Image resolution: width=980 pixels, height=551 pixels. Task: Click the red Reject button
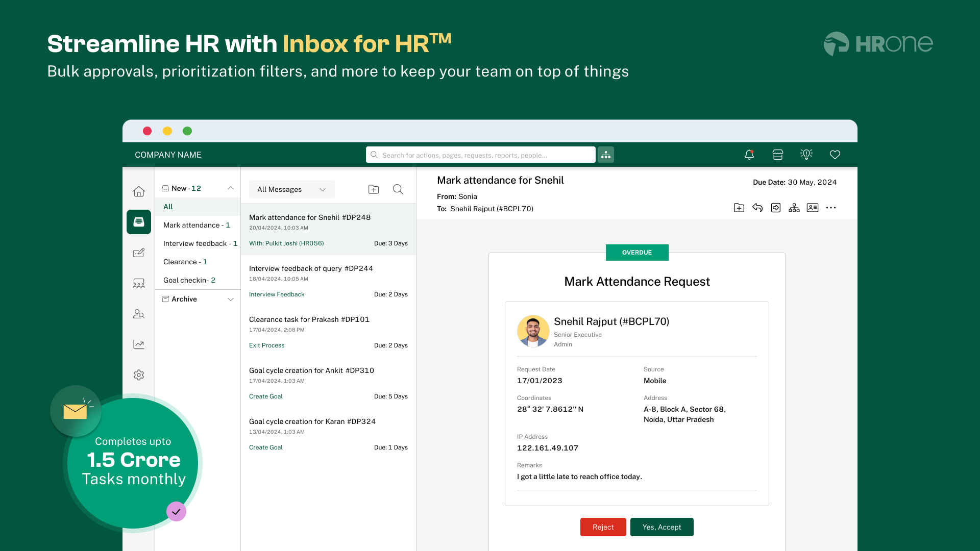(603, 527)
